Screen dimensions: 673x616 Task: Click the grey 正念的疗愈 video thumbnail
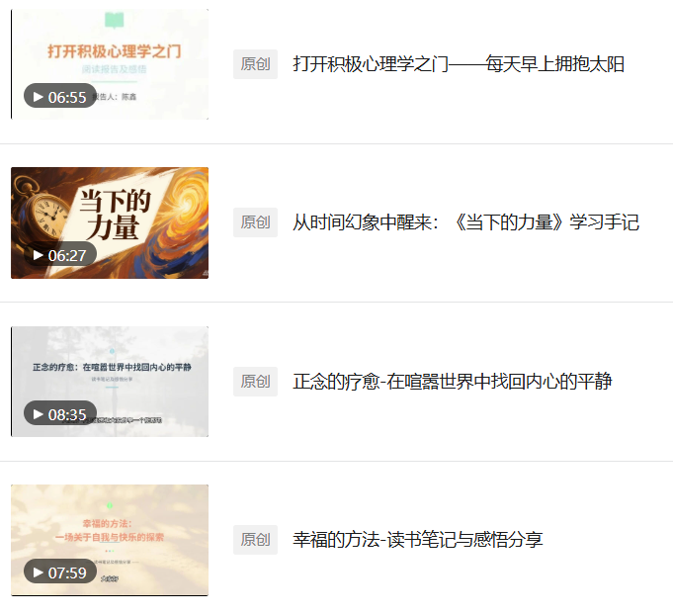click(110, 382)
